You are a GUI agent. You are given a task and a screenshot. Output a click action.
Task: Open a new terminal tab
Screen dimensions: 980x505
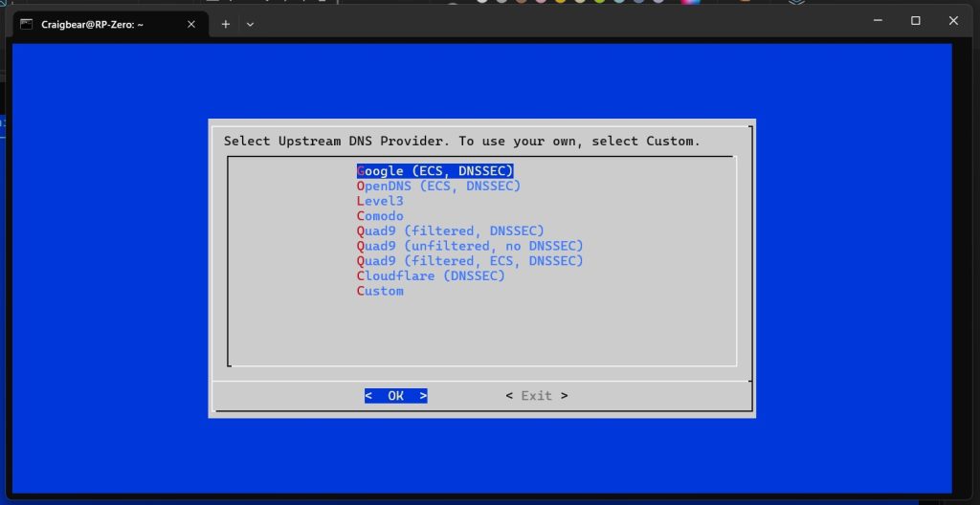pos(226,24)
